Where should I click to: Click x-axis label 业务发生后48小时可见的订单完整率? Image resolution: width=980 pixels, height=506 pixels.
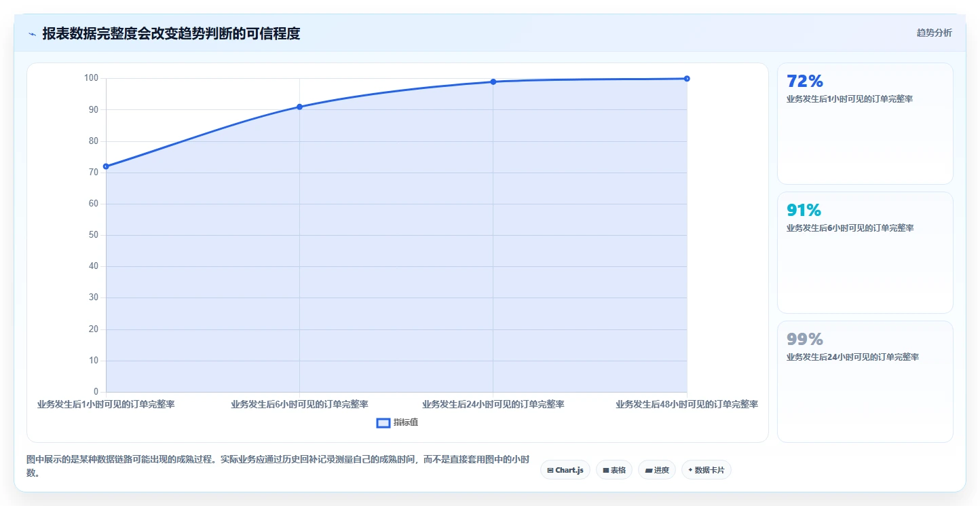coord(687,404)
